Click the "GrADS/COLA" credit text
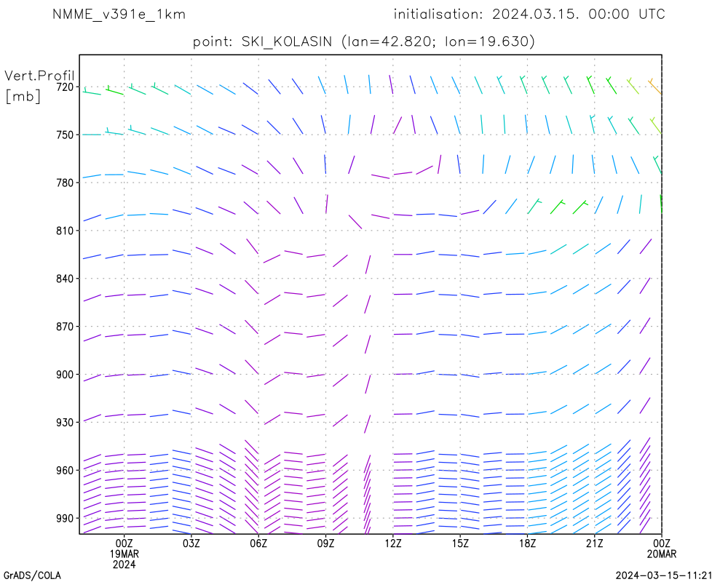Image resolution: width=728 pixels, height=582 pixels. point(32,575)
